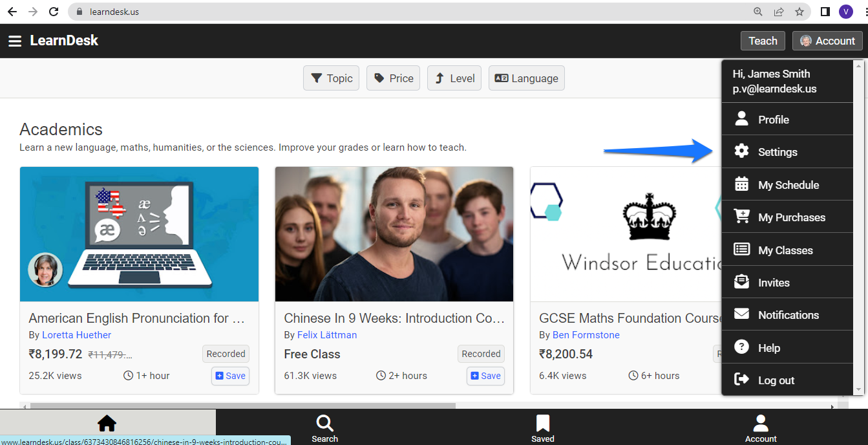This screenshot has width=868, height=445.
Task: Click the browser reload icon
Action: (x=54, y=12)
